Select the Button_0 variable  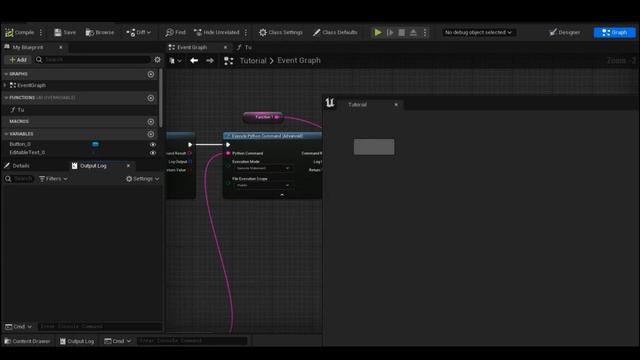pos(20,144)
